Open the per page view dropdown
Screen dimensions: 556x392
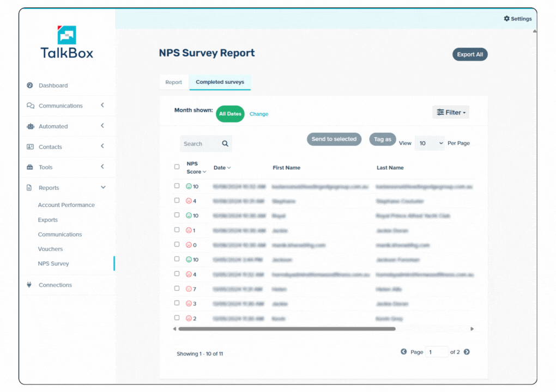coord(430,143)
